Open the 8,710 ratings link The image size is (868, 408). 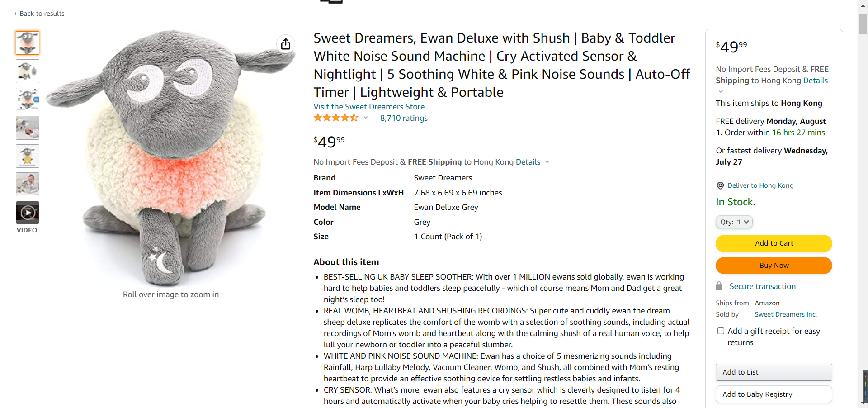pyautogui.click(x=404, y=118)
